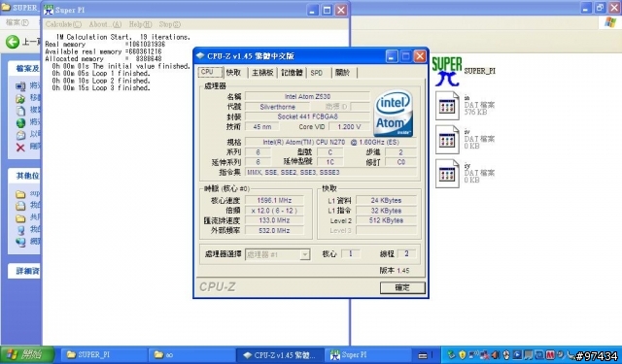Switch to the SPD tab in CPU-Z
The height and width of the screenshot is (364, 622).
pos(317,73)
